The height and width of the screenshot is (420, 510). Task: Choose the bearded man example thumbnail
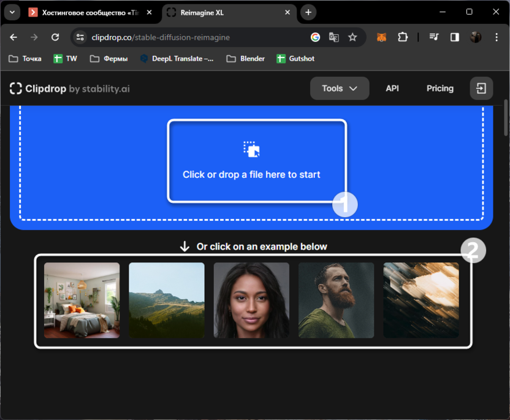tap(336, 300)
